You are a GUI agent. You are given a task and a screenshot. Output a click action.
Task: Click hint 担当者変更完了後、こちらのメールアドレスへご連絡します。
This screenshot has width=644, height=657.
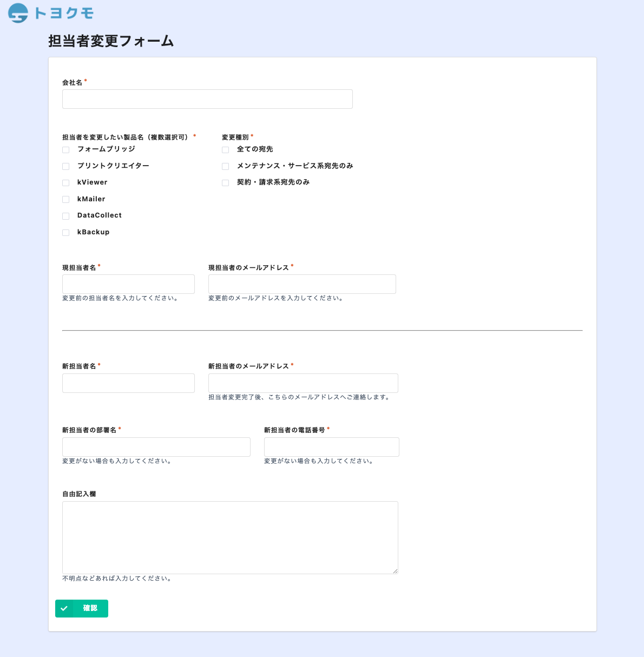click(x=299, y=397)
